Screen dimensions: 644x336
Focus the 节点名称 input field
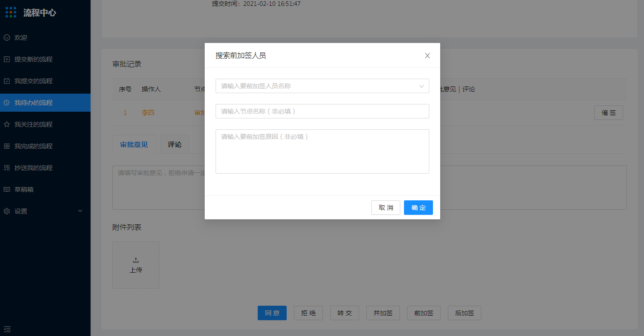coord(322,111)
